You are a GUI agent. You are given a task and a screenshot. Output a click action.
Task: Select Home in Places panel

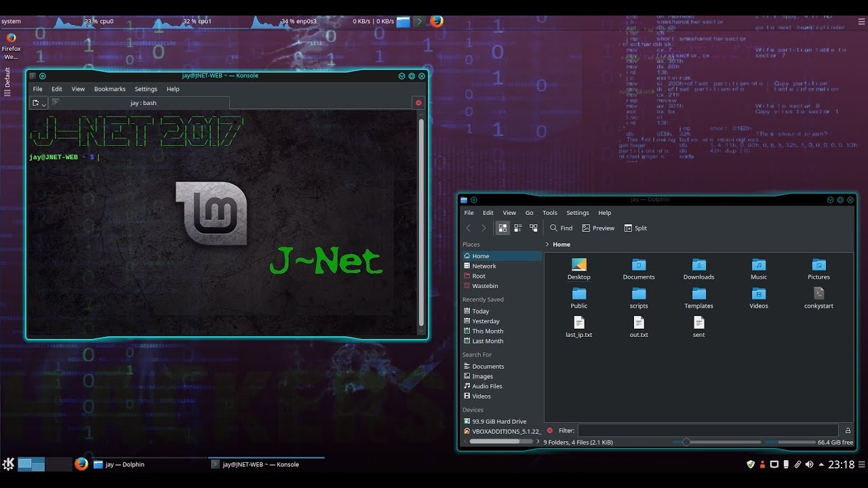502,256
